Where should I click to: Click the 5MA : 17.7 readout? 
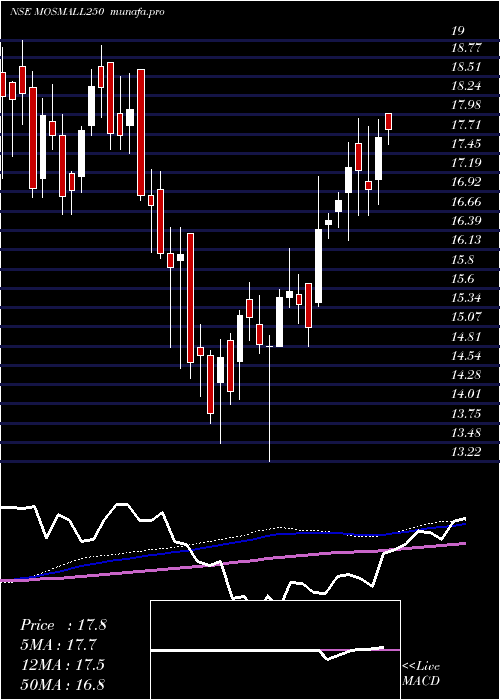pos(58,645)
